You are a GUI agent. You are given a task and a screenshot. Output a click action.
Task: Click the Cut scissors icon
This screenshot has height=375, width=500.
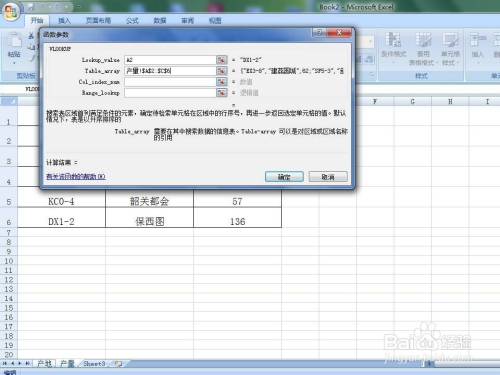tap(31, 36)
